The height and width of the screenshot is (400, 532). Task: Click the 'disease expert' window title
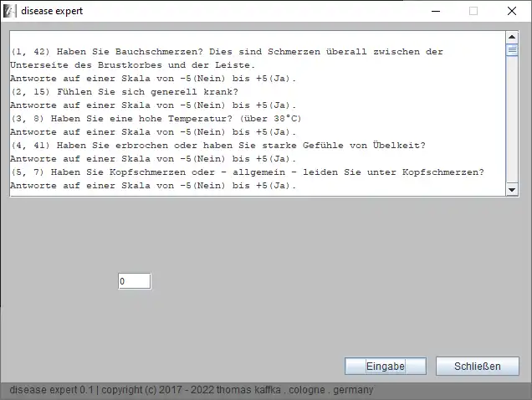[52, 11]
